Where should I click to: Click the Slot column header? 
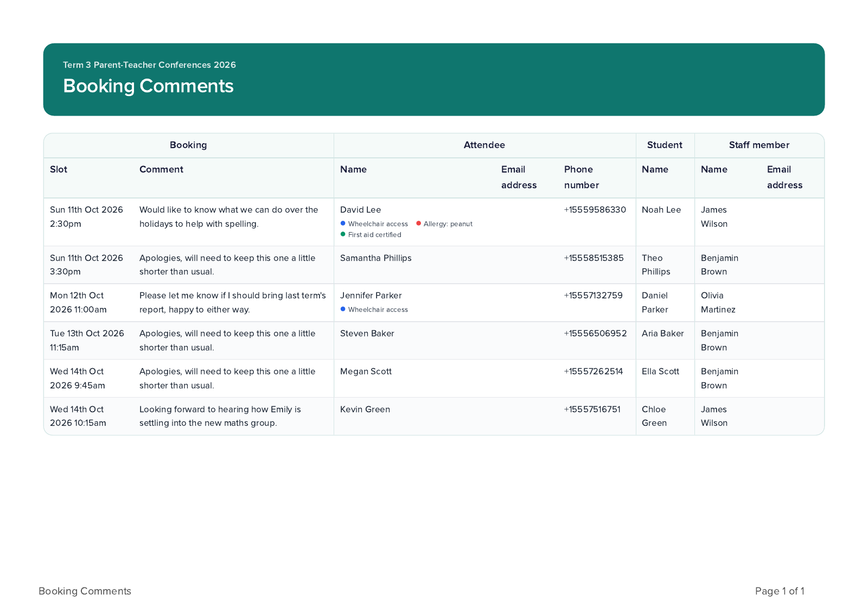click(59, 169)
